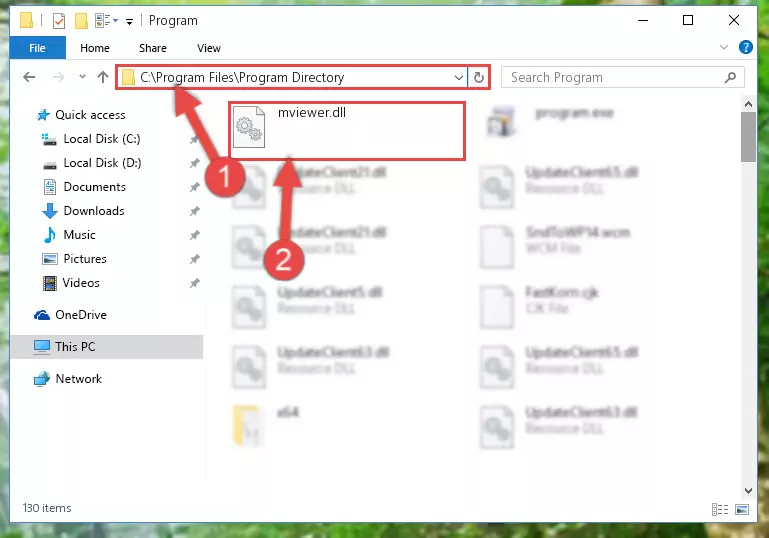Open Videos in the navigation pane

coord(81,283)
